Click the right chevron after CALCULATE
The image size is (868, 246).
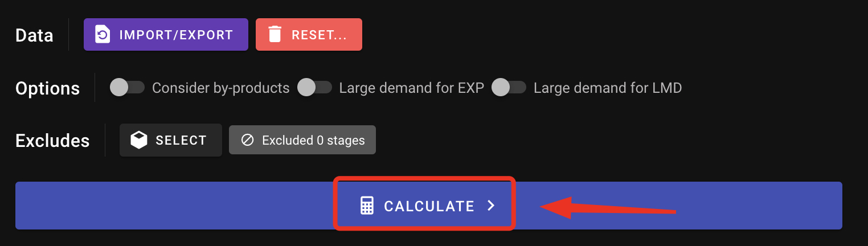pyautogui.click(x=491, y=206)
